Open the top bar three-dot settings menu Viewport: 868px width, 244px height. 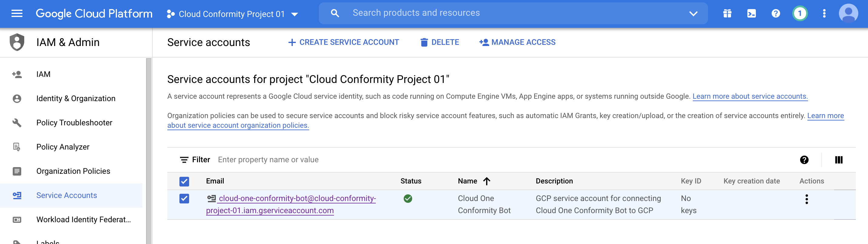[824, 13]
